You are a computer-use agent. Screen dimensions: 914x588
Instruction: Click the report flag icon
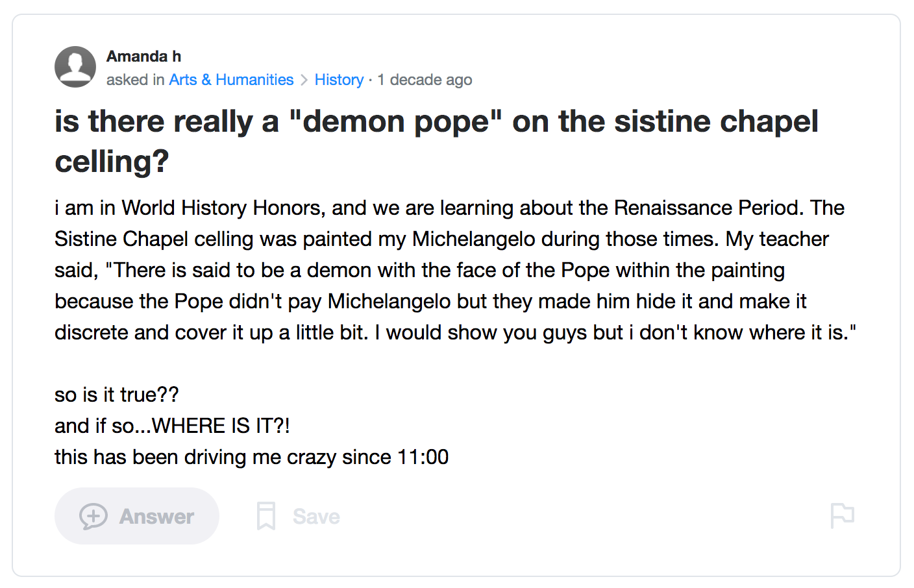click(842, 516)
